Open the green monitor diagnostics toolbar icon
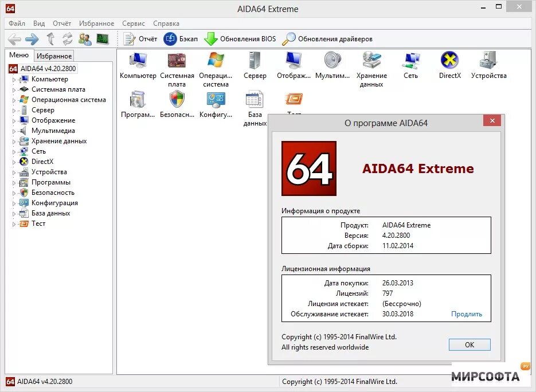Screen dimensions: 536x392 [x=103, y=39]
